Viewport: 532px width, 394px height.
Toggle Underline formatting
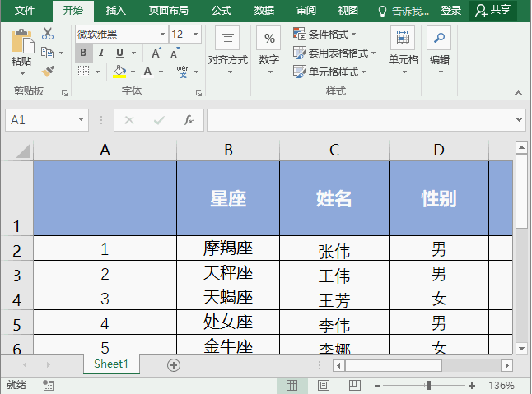click(x=119, y=53)
